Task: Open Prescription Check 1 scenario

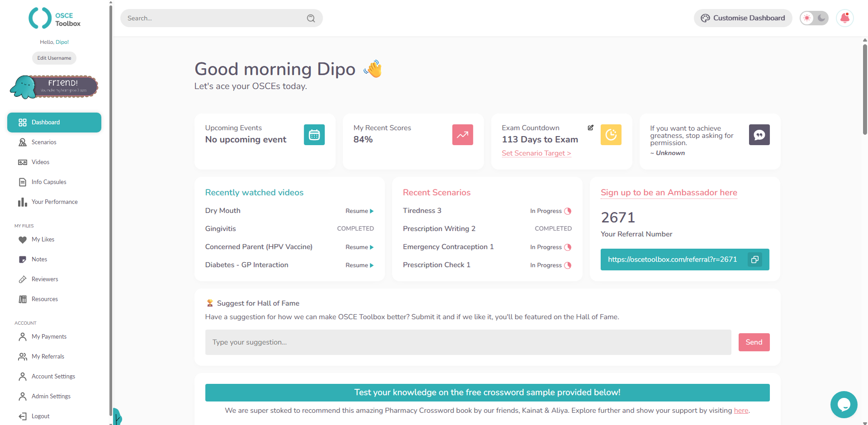Action: pos(436,265)
